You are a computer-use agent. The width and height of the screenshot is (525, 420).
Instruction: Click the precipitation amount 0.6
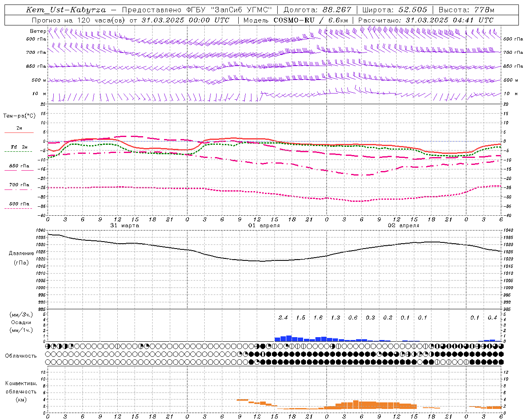pyautogui.click(x=353, y=317)
